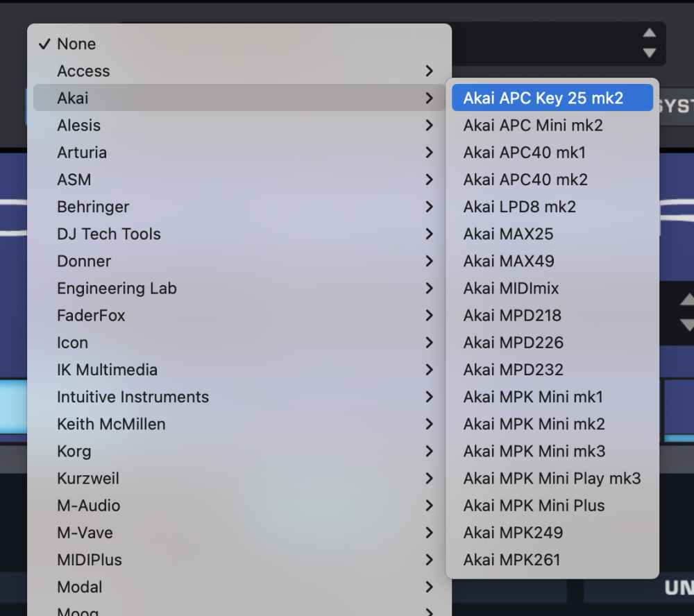Viewport: 694px width, 616px height.
Task: Open the DJ Tech Tools submenu
Action: (x=239, y=234)
